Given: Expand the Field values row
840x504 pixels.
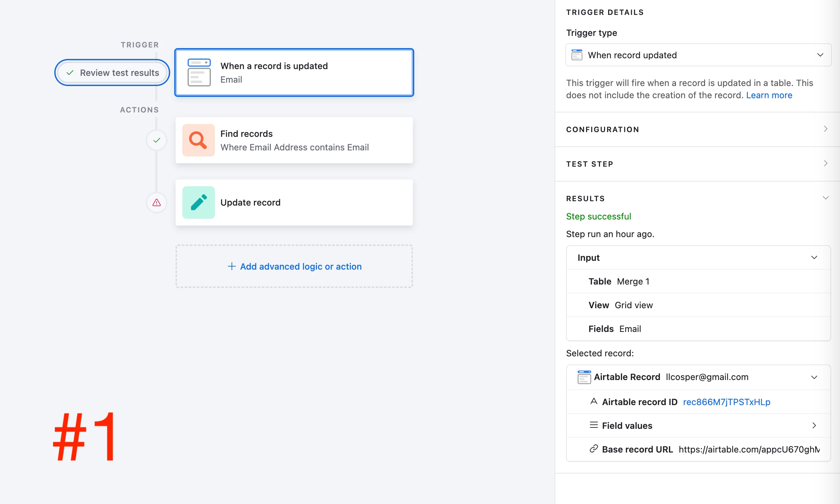Looking at the screenshot, I should tap(814, 425).
